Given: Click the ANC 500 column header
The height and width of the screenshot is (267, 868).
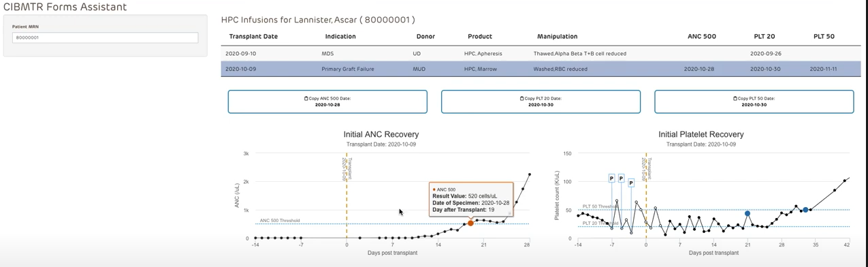Looking at the screenshot, I should click(x=701, y=36).
